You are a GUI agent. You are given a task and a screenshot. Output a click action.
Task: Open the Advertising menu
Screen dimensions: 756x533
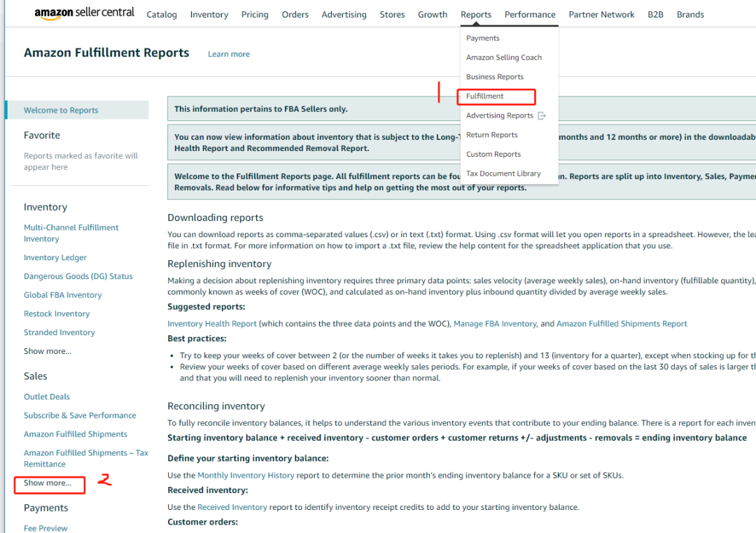(344, 15)
